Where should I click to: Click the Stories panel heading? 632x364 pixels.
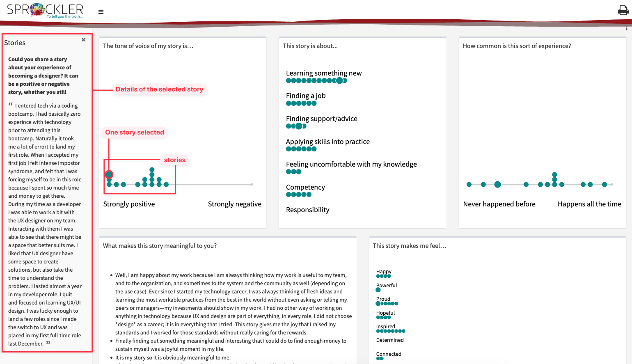[15, 43]
